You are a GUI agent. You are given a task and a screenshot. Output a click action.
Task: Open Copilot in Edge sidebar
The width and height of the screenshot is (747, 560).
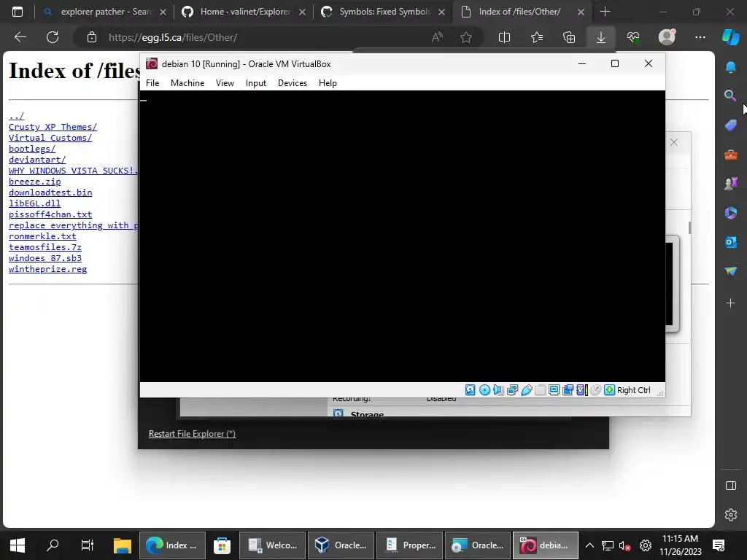pyautogui.click(x=731, y=37)
